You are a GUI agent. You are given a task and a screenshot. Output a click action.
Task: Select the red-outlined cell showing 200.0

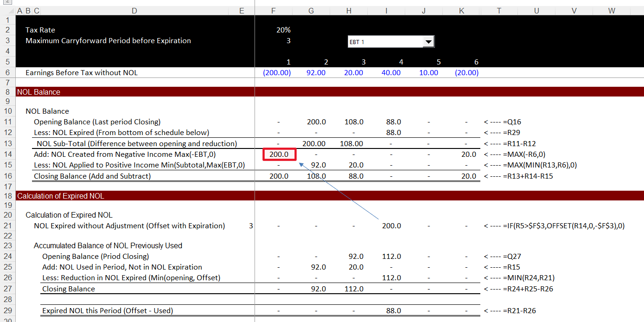coord(278,155)
